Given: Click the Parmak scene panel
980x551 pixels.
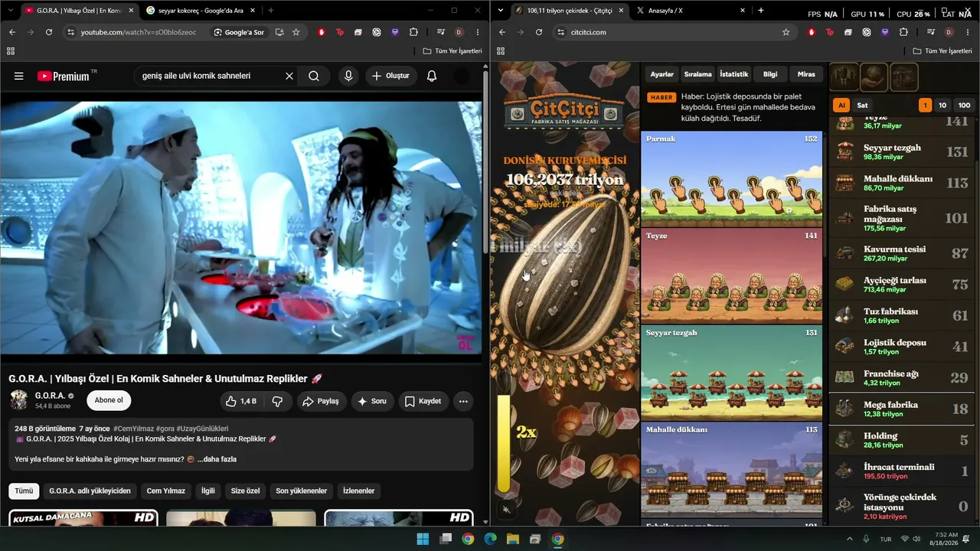Looking at the screenshot, I should click(x=731, y=179).
